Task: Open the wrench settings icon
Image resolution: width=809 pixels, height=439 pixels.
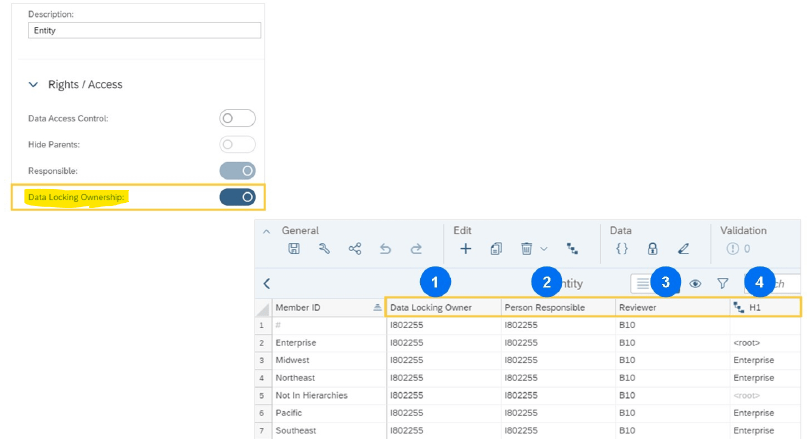Action: 324,249
